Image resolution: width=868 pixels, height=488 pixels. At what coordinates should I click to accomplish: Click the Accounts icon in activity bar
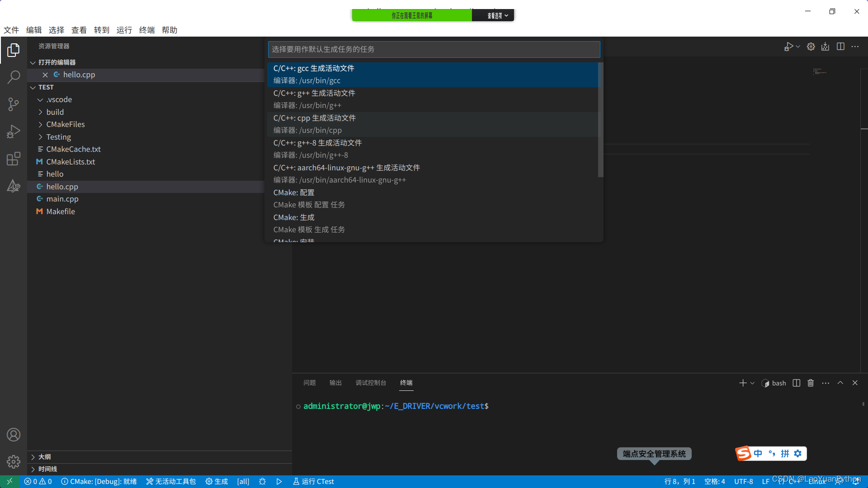point(14,435)
